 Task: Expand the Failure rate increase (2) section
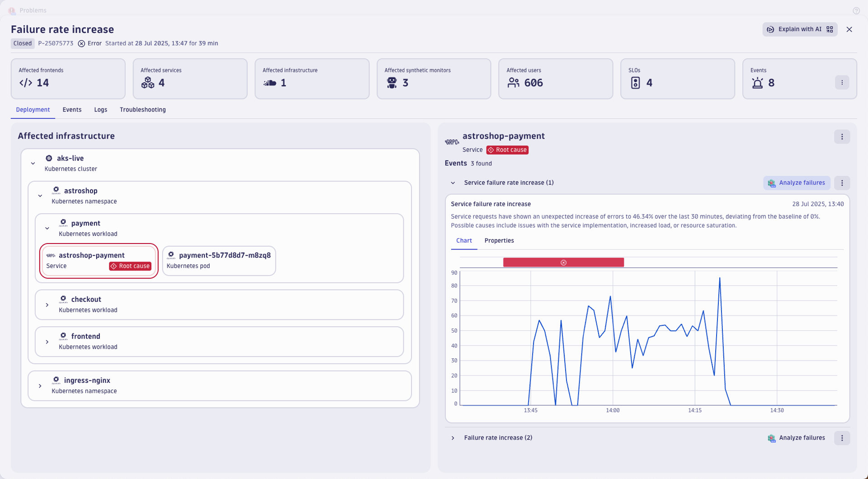[x=453, y=438]
